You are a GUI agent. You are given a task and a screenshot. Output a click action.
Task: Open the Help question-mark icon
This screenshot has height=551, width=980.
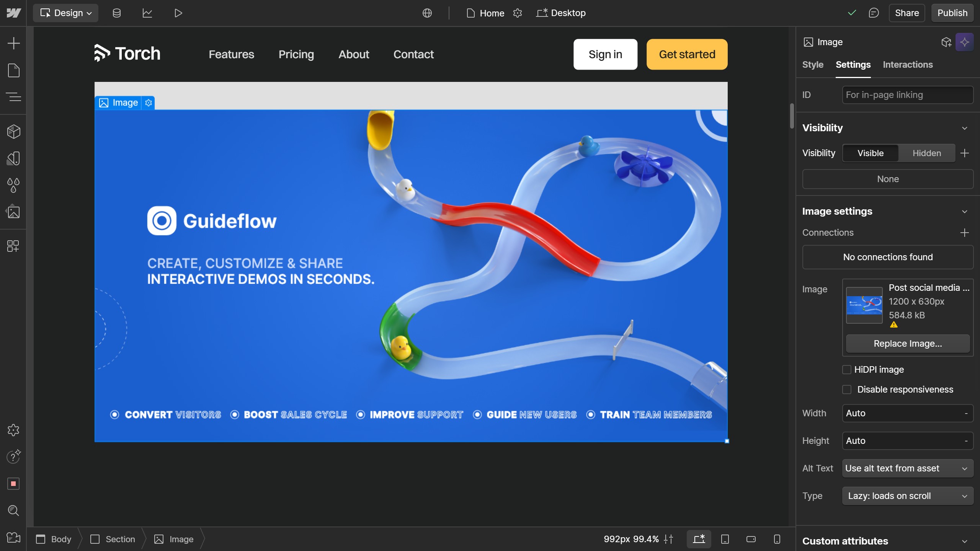click(x=13, y=457)
